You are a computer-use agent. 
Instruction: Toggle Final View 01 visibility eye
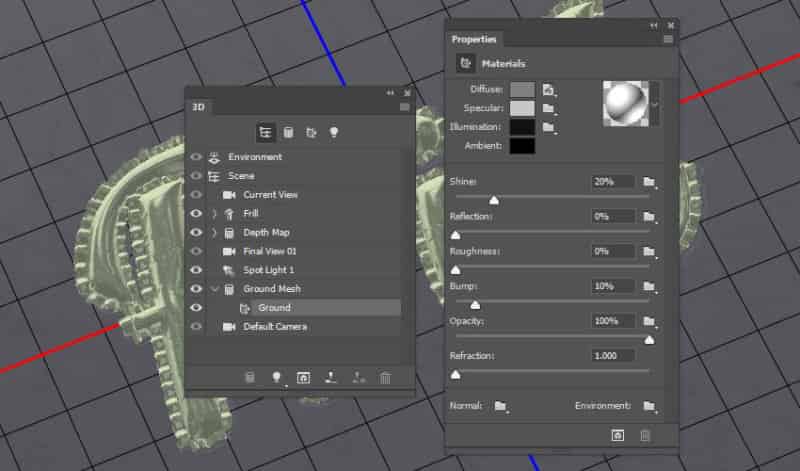click(x=196, y=251)
